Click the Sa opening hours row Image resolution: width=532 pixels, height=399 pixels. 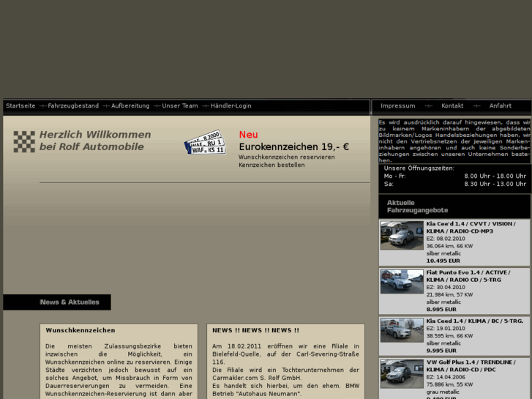click(455, 184)
